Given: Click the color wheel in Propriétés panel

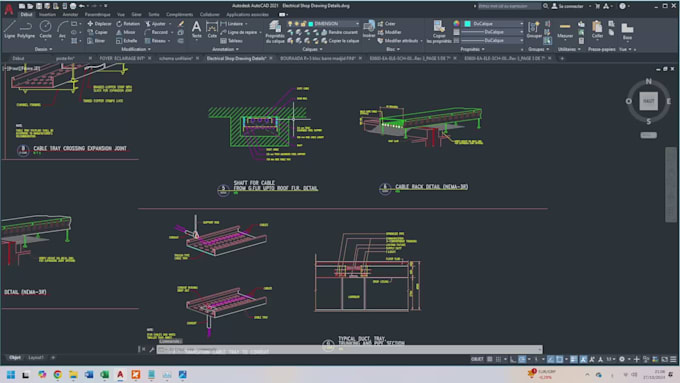Looking at the screenshot, I should pos(456,23).
